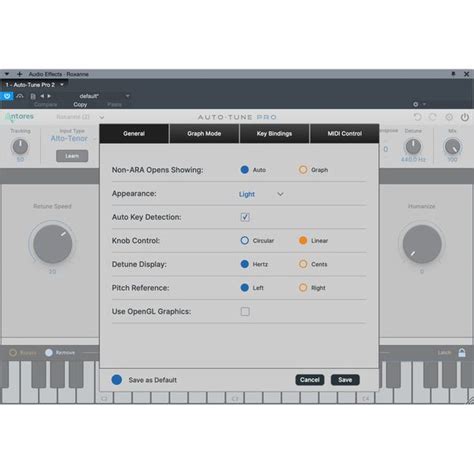
Task: Toggle the Auto-Tune bypass power icon
Action: click(465, 117)
